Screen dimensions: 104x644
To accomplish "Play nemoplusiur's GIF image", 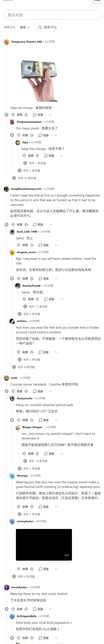I will (x=44, y=545).
